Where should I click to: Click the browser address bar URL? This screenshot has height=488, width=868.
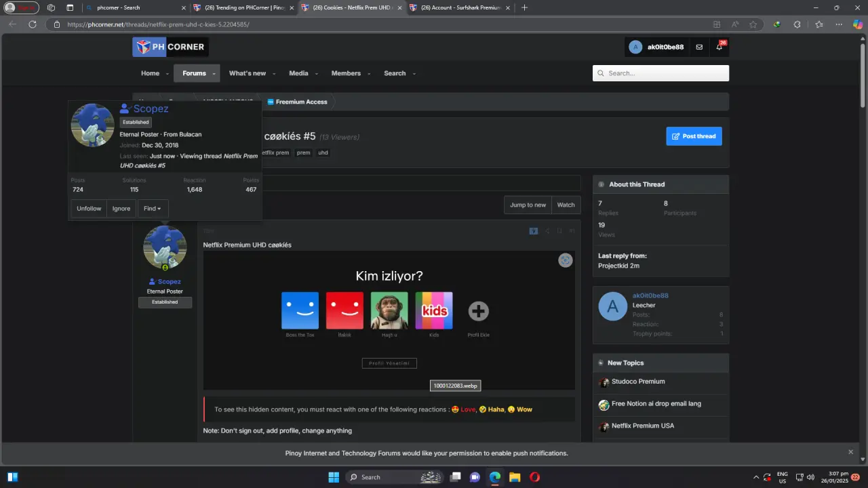click(158, 24)
